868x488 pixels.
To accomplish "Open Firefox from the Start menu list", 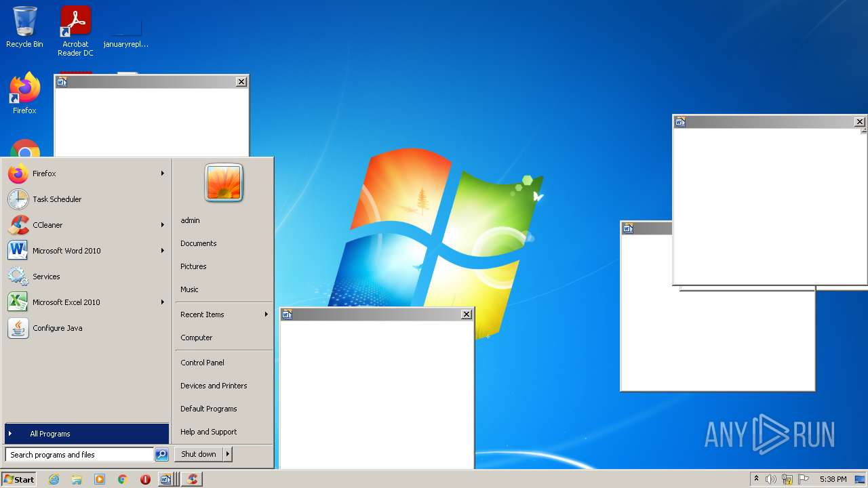I will (x=86, y=174).
